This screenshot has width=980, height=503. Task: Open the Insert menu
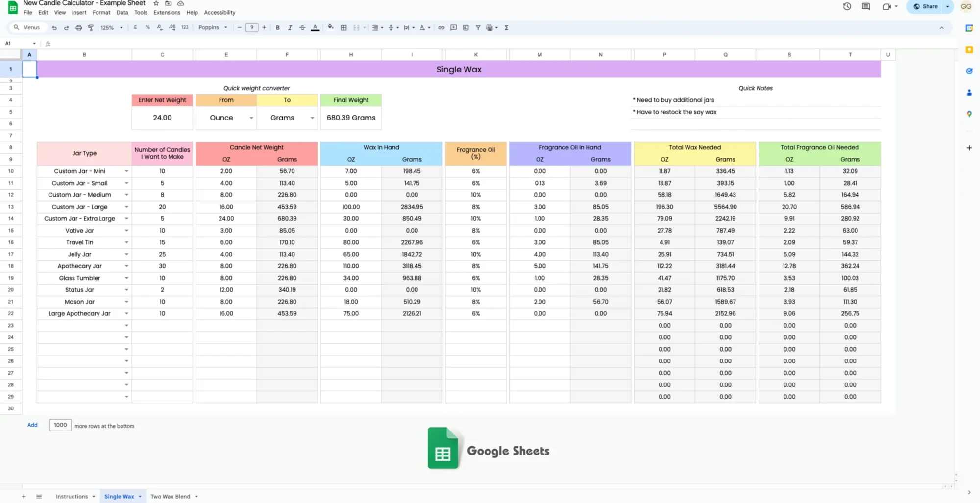79,13
